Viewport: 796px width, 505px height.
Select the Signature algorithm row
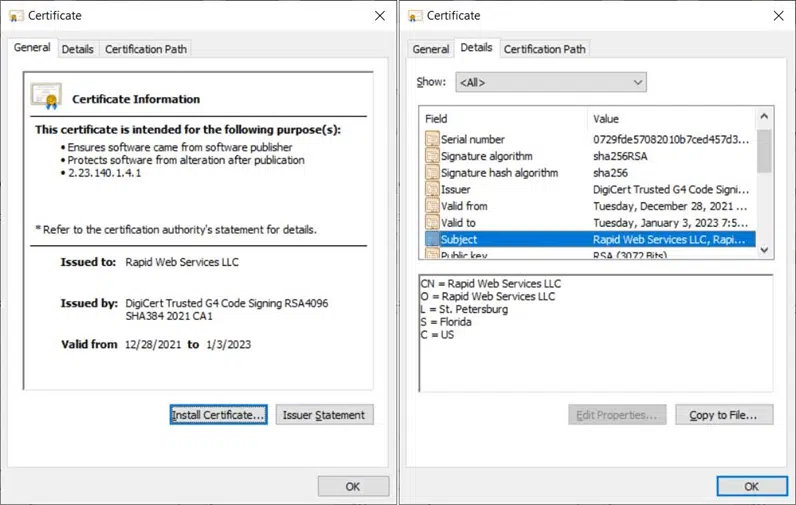[x=590, y=156]
